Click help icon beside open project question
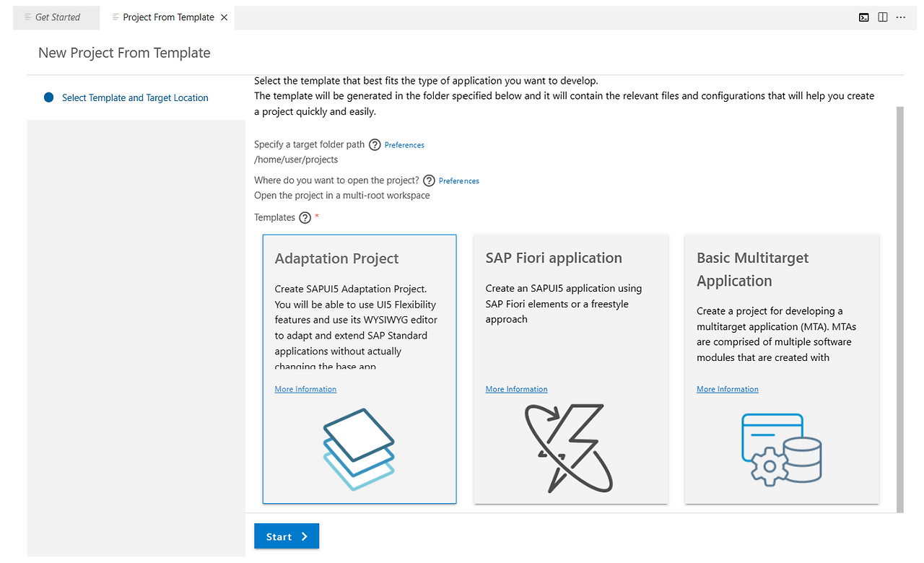The width and height of the screenshot is (924, 563). [429, 180]
